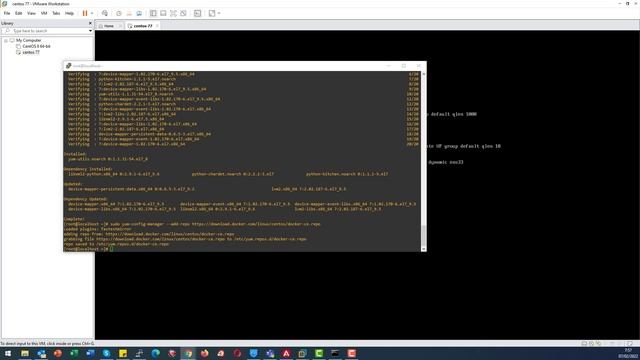
Task: Open the power options dropdown arrow
Action: 92,13
